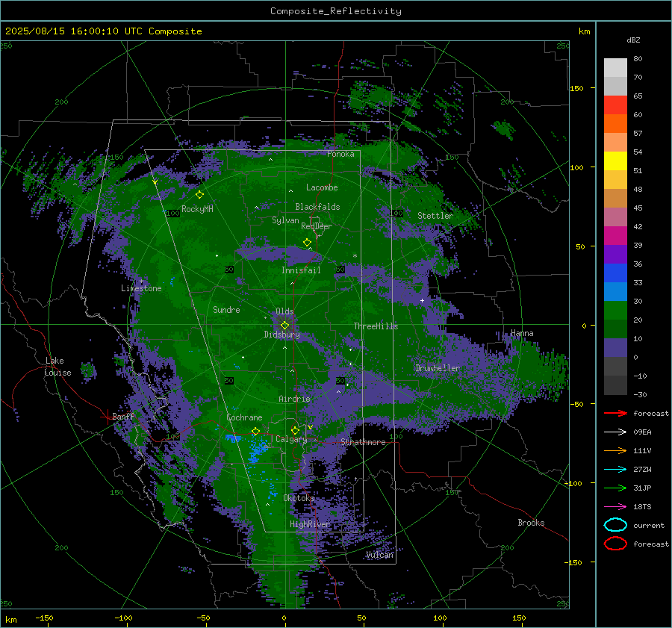Viewport: 672px width, 628px height.
Task: Click the red forecast ellipse icon
Action: coord(615,544)
